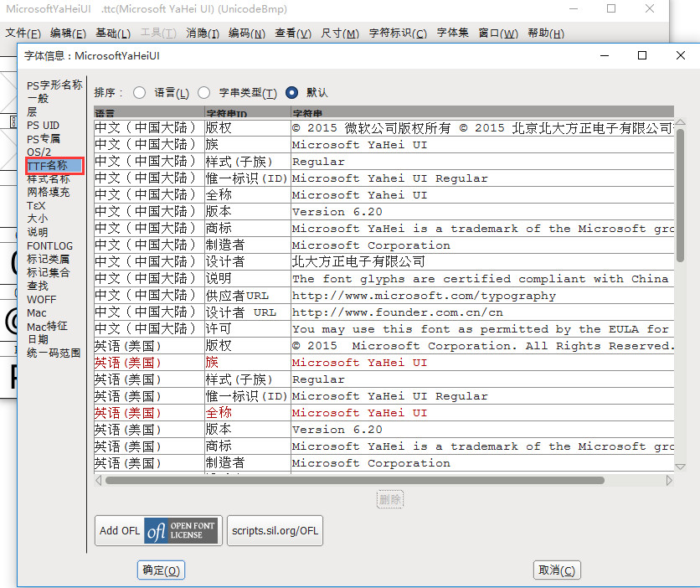Image resolution: width=700 pixels, height=588 pixels.
Task: Sort strings by 语言 (language)
Action: pyautogui.click(x=138, y=92)
